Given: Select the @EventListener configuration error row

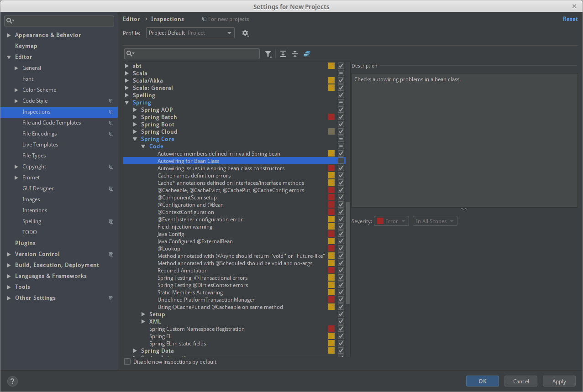Looking at the screenshot, I should (x=234, y=219).
